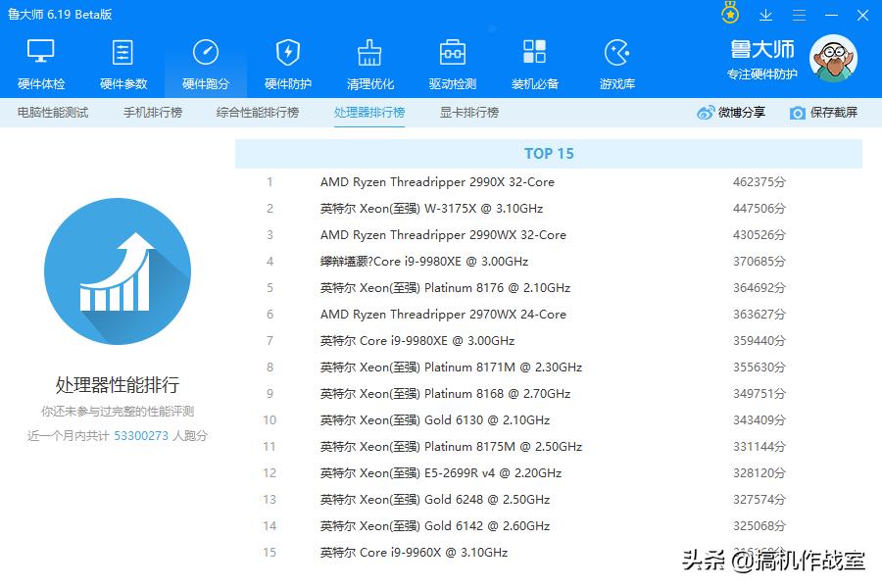The height and width of the screenshot is (588, 882).
Task: Switch to 电脑性能测试 tab
Action: coord(53,113)
